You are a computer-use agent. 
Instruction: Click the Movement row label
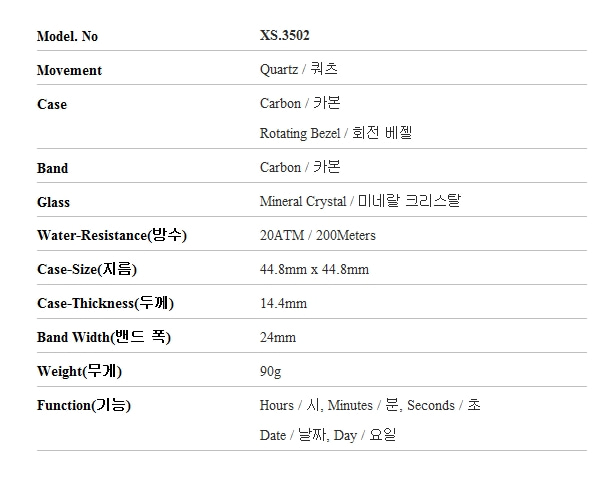[x=69, y=70]
